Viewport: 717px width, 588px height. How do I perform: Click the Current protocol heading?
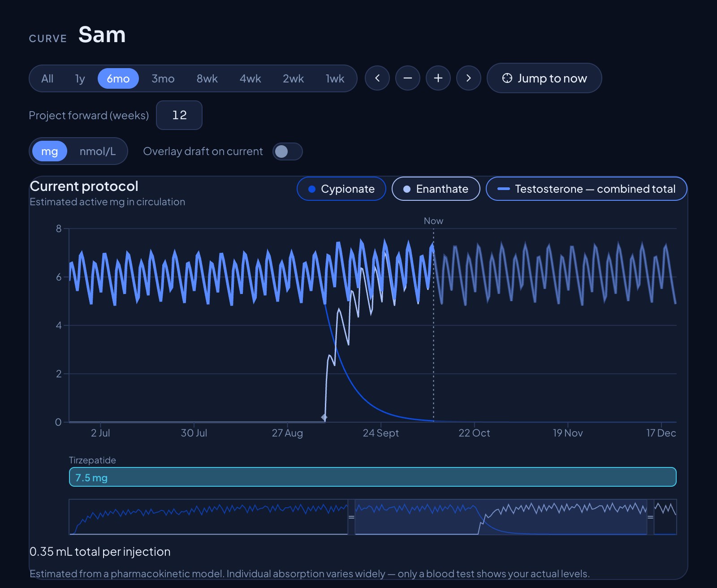[84, 186]
